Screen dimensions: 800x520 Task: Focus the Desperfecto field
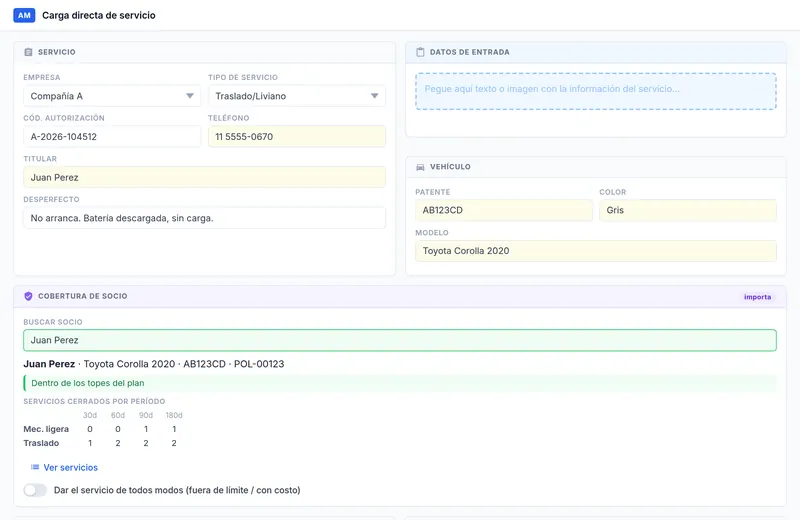204,218
